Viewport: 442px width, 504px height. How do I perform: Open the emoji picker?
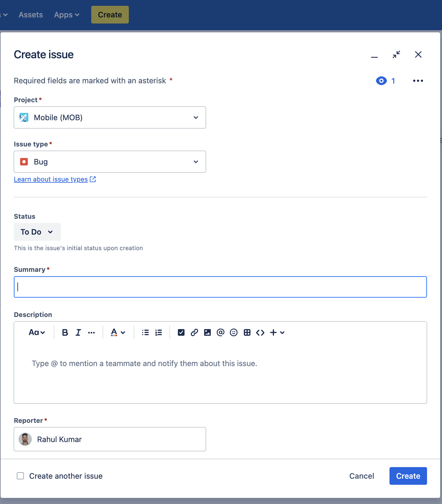(234, 333)
